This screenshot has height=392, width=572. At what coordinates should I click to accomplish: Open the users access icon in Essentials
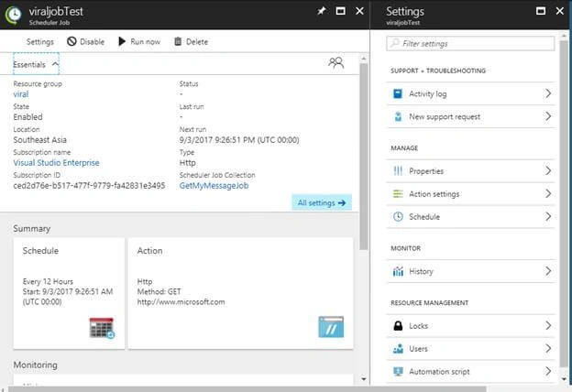tap(336, 62)
